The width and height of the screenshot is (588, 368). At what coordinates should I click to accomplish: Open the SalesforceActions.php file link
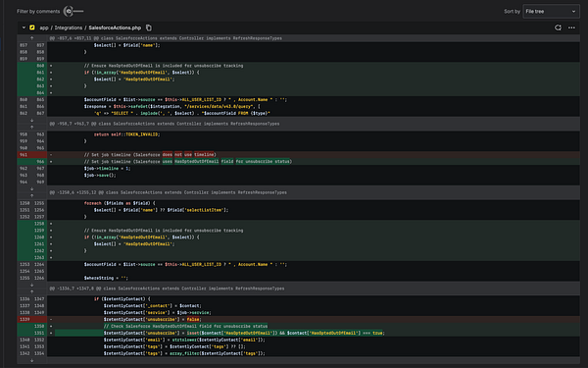click(115, 27)
